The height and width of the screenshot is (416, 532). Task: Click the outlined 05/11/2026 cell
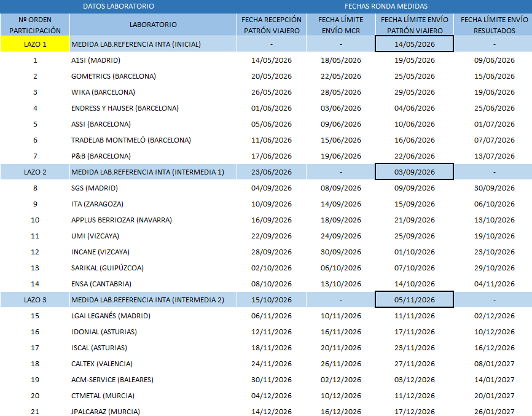pyautogui.click(x=414, y=300)
